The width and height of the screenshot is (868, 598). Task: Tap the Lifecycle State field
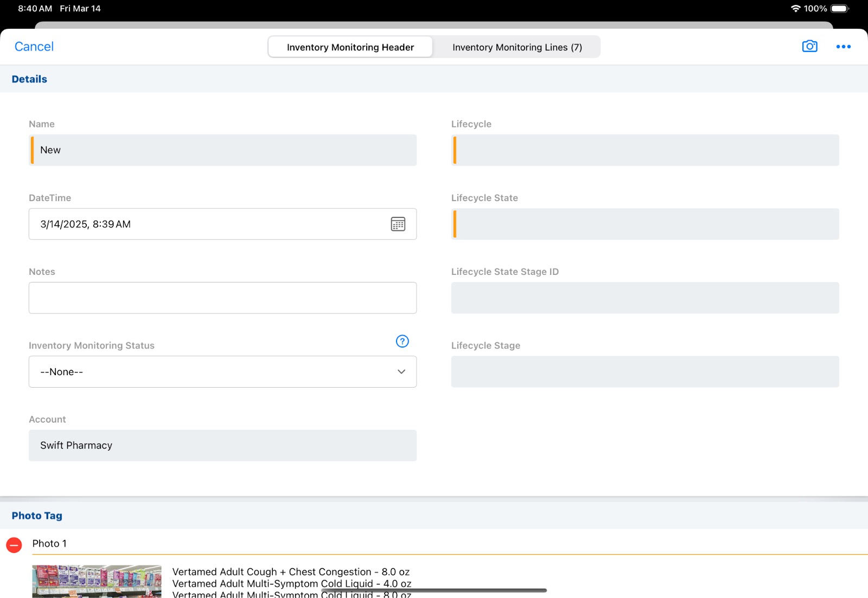tap(645, 224)
